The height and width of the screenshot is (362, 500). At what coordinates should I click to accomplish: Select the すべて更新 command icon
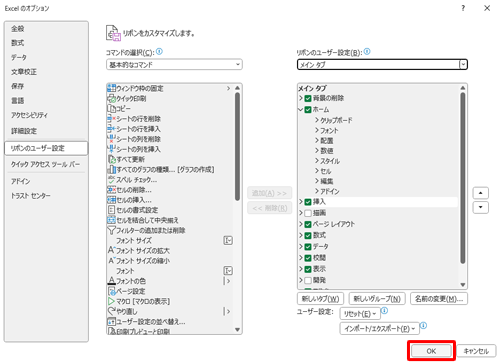click(x=111, y=159)
